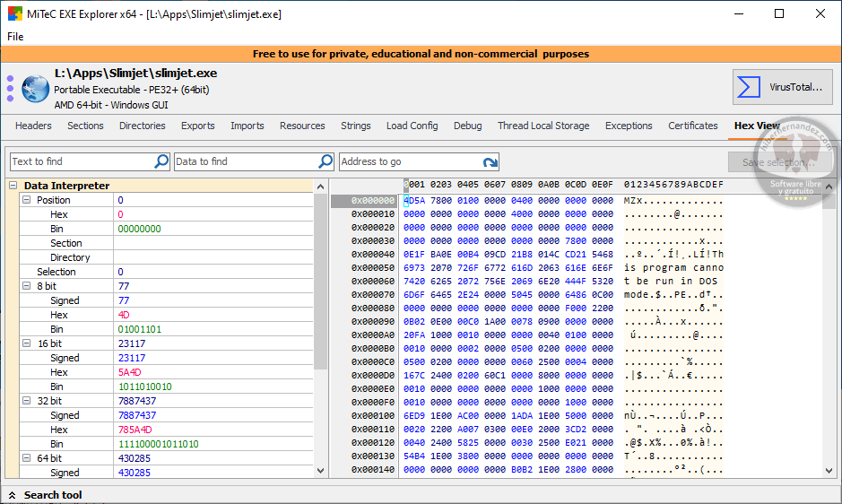Open the Thread Local Storage tab
The height and width of the screenshot is (504, 842).
(543, 126)
